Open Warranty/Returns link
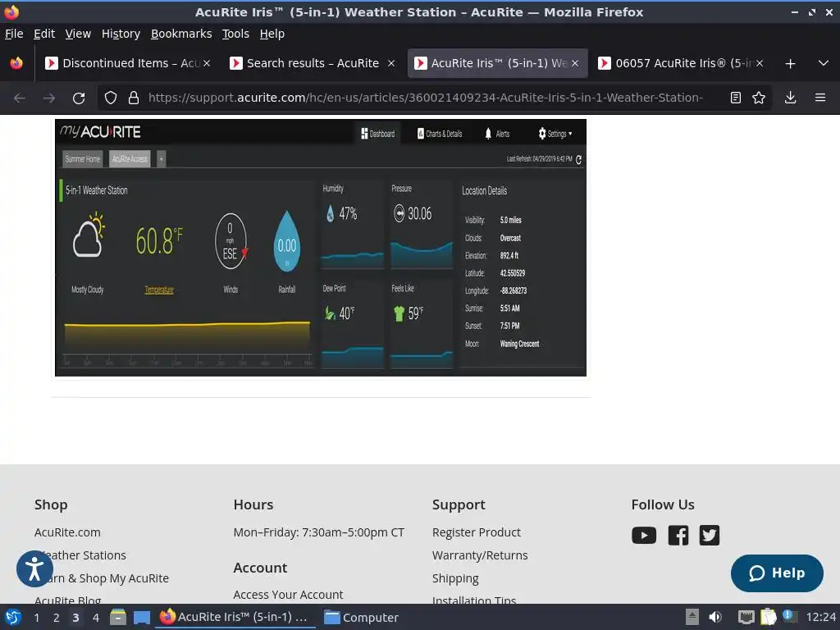This screenshot has height=630, width=840. click(x=480, y=555)
